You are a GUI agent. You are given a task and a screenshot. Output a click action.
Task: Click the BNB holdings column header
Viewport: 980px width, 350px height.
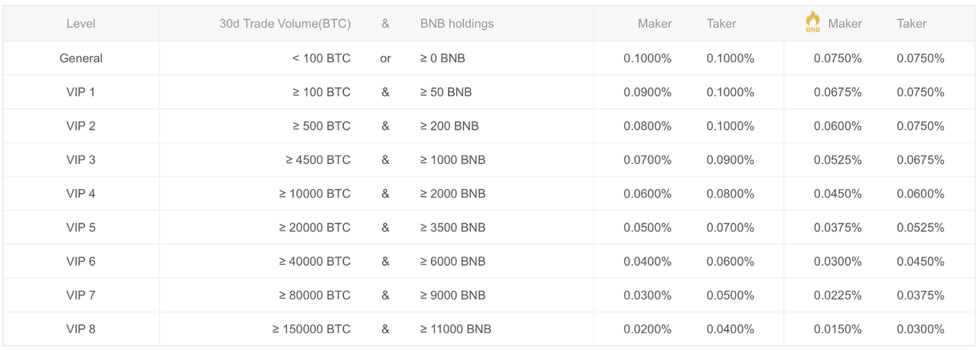[x=457, y=24]
